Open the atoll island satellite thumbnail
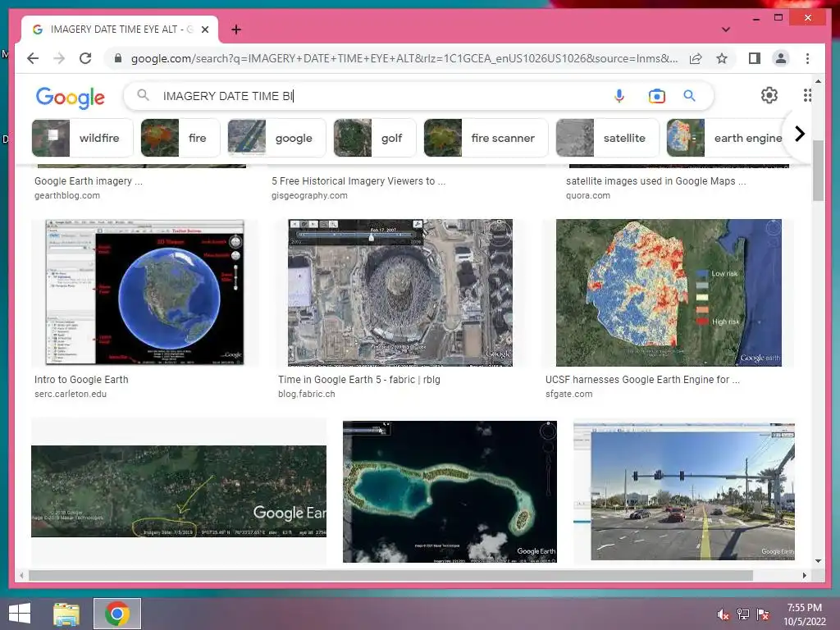This screenshot has width=840, height=630. click(450, 492)
